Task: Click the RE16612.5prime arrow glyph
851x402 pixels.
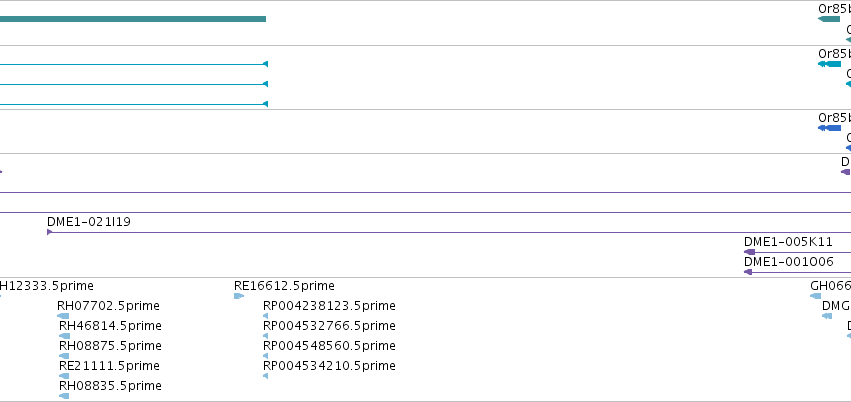Action: click(239, 296)
